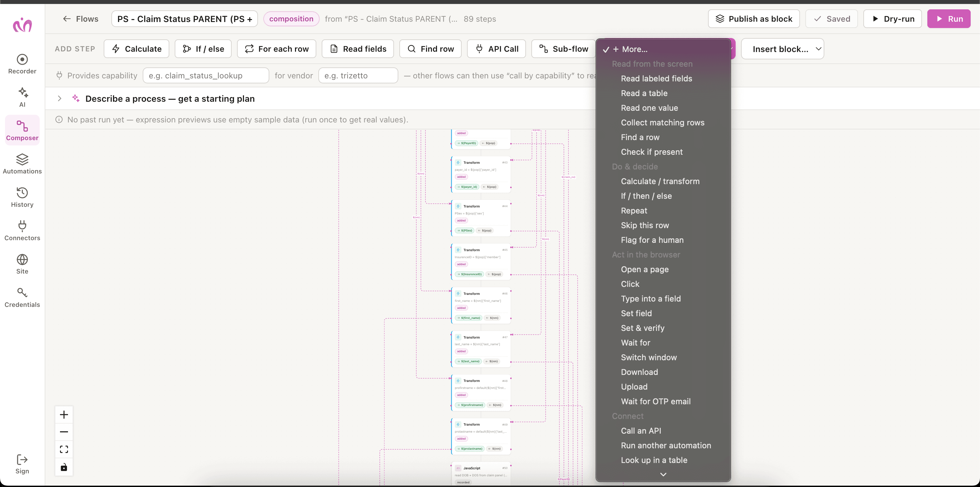
Task: Add an API Call step
Action: click(x=496, y=49)
